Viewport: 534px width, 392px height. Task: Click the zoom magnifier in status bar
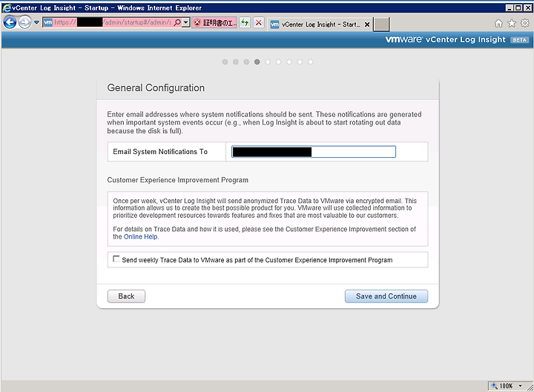[x=494, y=386]
